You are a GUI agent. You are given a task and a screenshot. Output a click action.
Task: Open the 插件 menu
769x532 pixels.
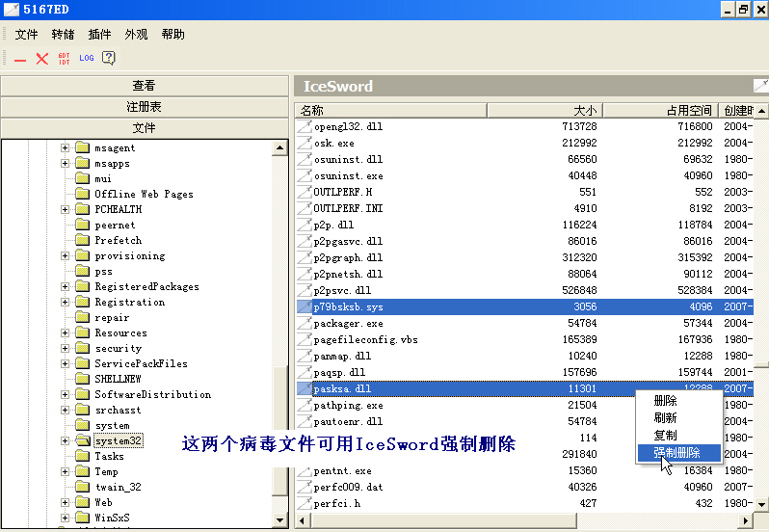pyautogui.click(x=99, y=35)
